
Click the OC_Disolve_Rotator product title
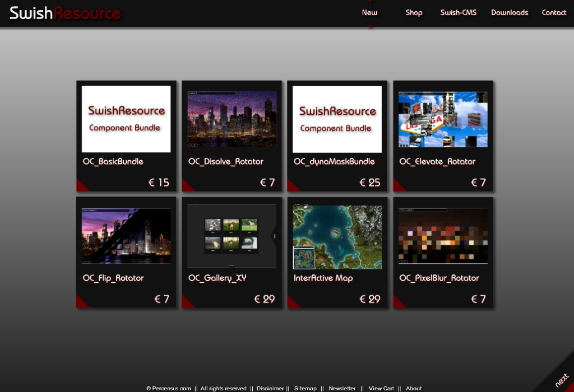point(226,162)
